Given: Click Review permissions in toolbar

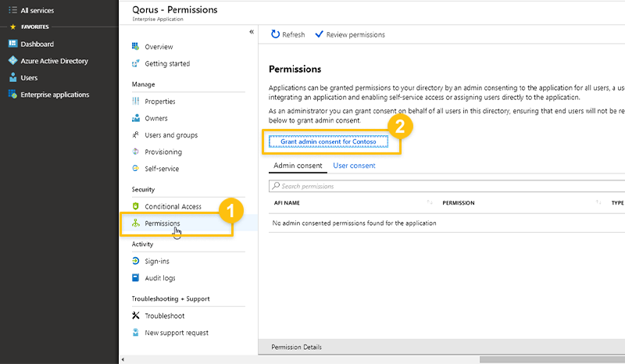Looking at the screenshot, I should tap(349, 35).
